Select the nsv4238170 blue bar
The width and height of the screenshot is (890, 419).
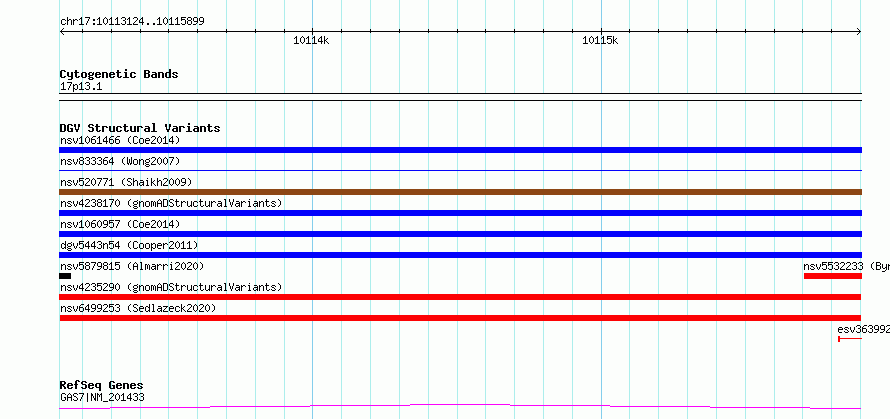[460, 213]
